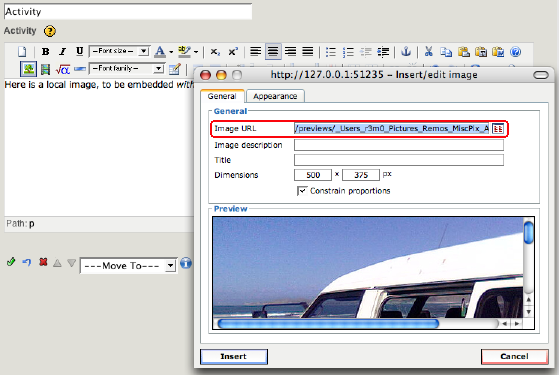The image size is (559, 375).
Task: Apply the text color (A icon)
Action: coord(160,52)
